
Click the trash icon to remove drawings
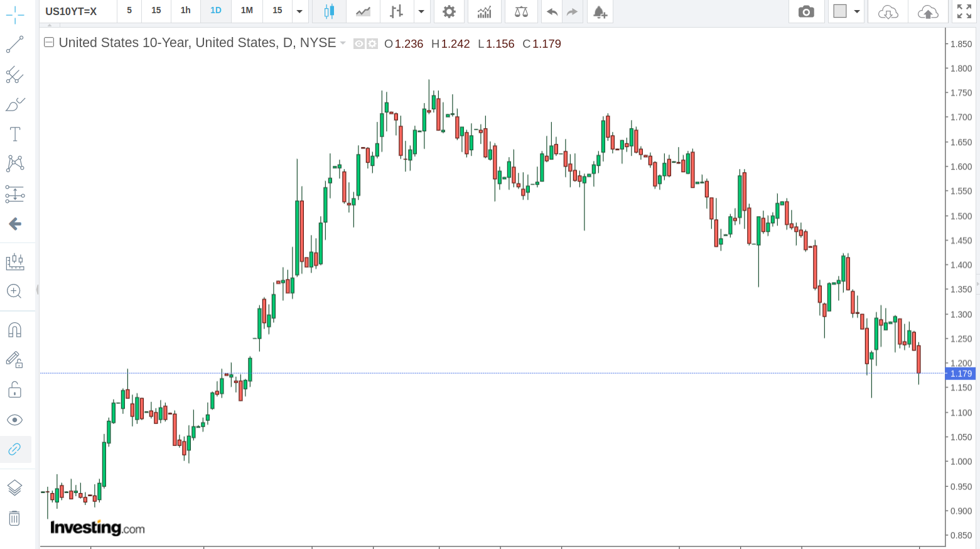tap(15, 518)
